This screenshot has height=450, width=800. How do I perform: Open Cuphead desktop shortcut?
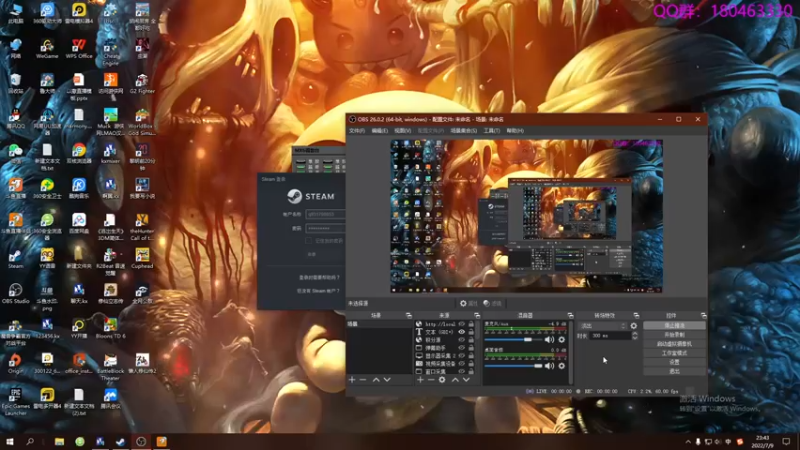tap(142, 259)
